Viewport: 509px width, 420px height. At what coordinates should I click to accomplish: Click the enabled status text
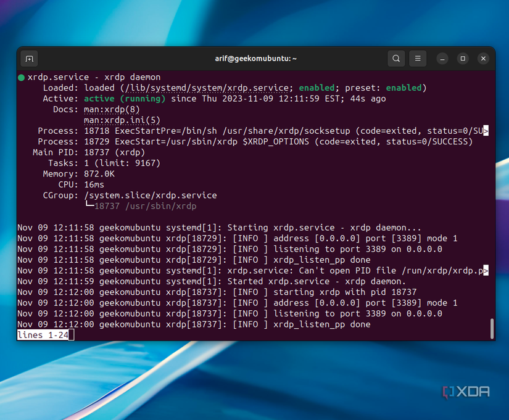point(317,88)
